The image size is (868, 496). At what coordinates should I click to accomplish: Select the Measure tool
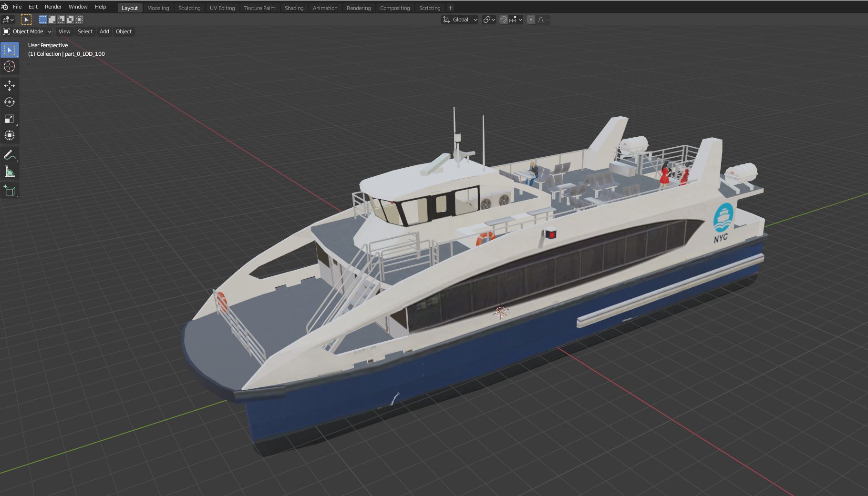pyautogui.click(x=10, y=172)
